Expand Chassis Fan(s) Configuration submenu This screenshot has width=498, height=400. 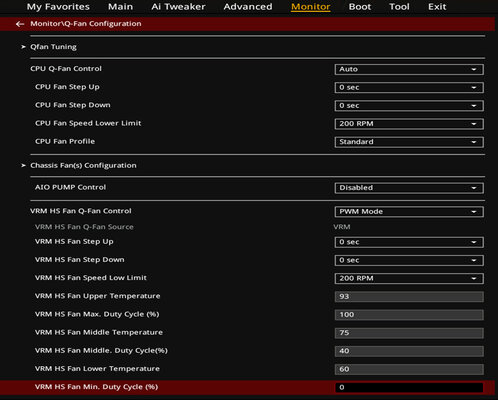pyautogui.click(x=83, y=166)
